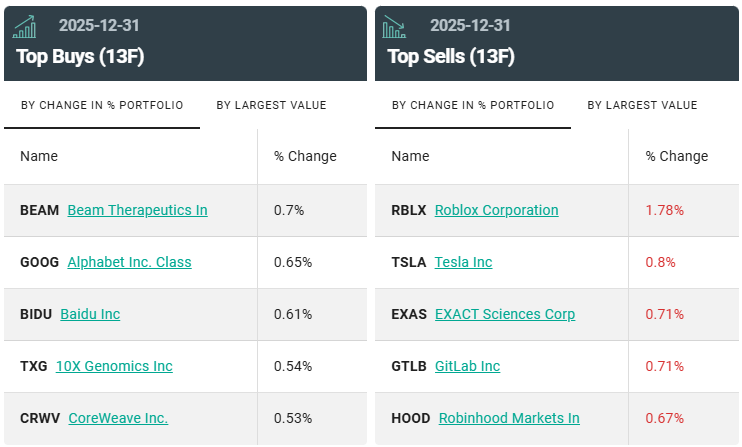Image resolution: width=742 pixels, height=447 pixels.
Task: Switch Top Sells to By Largest Value tab
Action: tap(642, 106)
